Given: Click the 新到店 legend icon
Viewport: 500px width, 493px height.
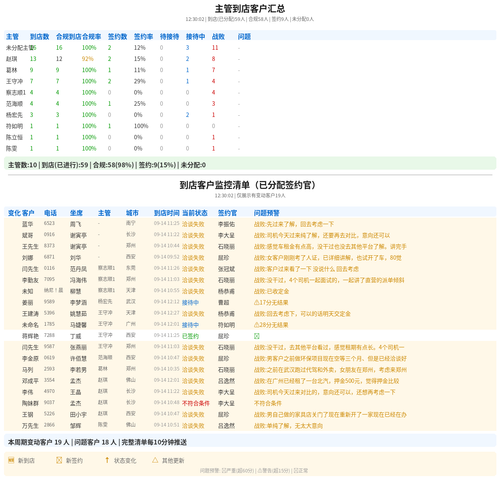Looking at the screenshot, I should click(11, 460).
